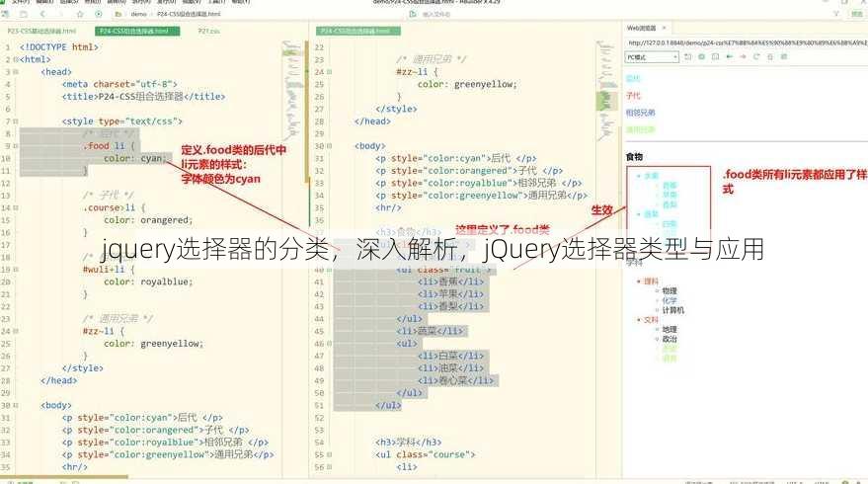This screenshot has width=868, height=484.
Task: Click 物理 in the browser preview
Action: (x=670, y=290)
